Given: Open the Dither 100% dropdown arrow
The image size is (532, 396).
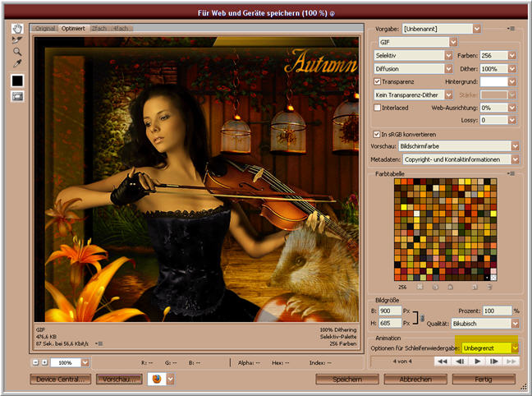Looking at the screenshot, I should (512, 69).
